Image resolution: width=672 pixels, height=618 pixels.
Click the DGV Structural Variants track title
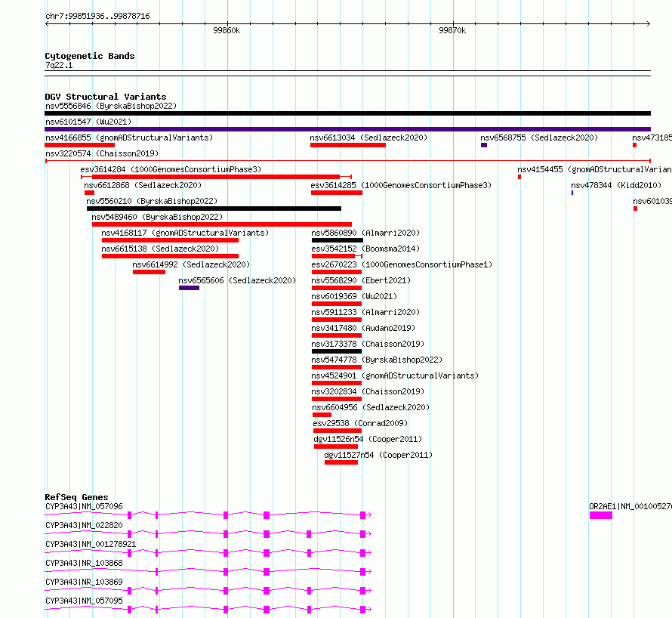[106, 97]
